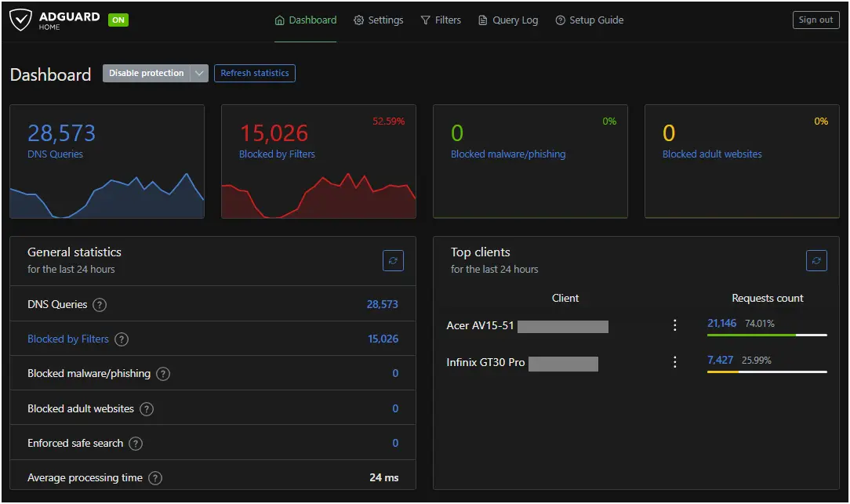Open the Blocked by Filters link in statistics
850x504 pixels.
click(x=67, y=339)
